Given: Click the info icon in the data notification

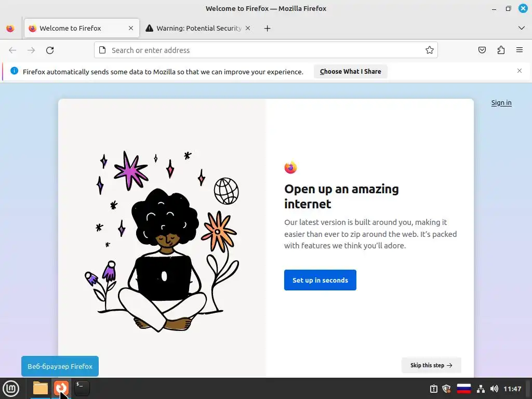Looking at the screenshot, I should click(14, 71).
